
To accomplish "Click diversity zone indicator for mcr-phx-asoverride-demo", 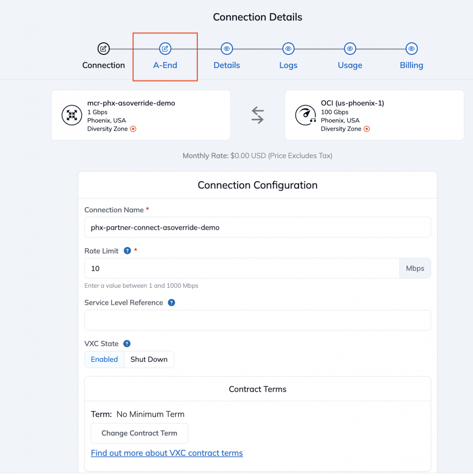I will point(133,129).
